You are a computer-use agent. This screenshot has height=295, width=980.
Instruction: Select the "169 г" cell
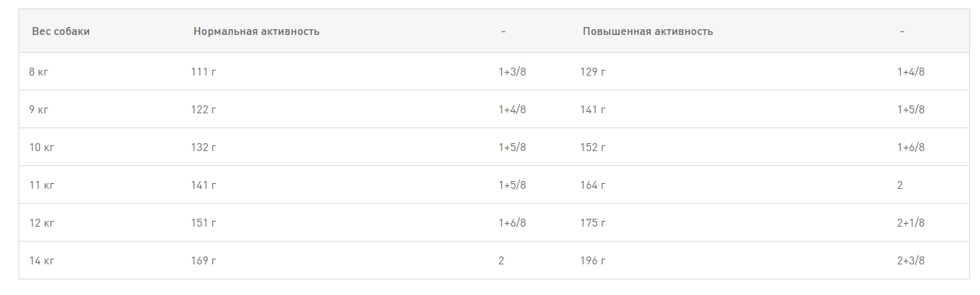204,261
